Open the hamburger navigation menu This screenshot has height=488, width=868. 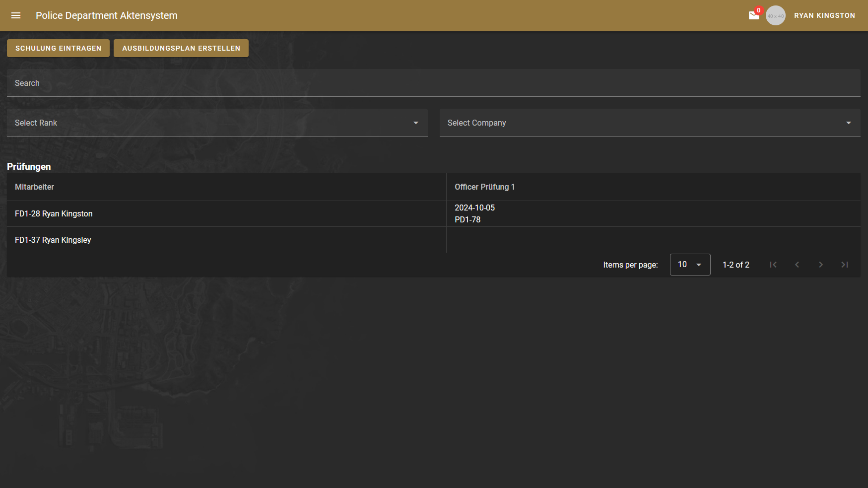point(16,15)
